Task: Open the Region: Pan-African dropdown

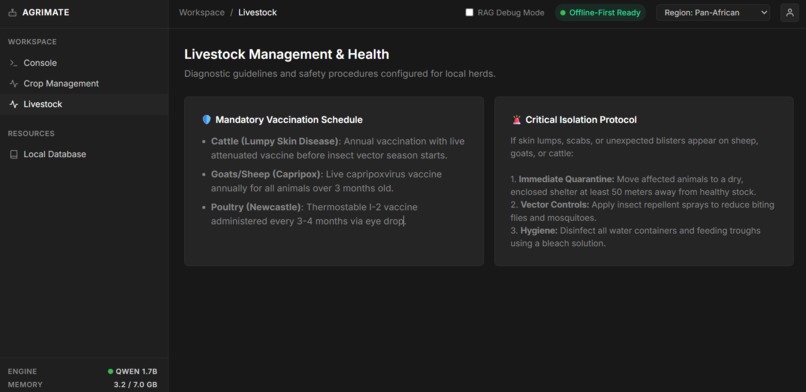Action: tap(713, 12)
